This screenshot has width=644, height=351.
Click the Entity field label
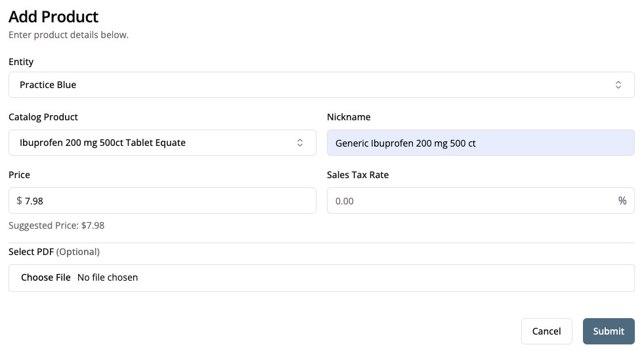coord(21,62)
